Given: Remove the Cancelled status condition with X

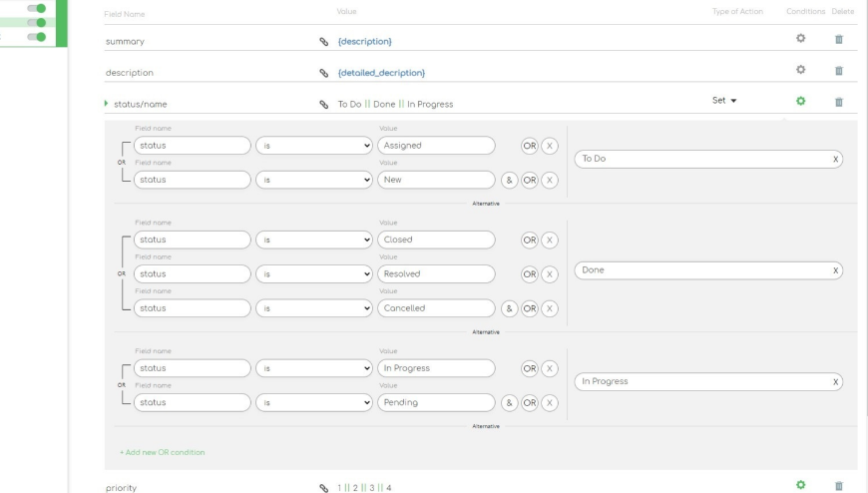Looking at the screenshot, I should coord(549,308).
